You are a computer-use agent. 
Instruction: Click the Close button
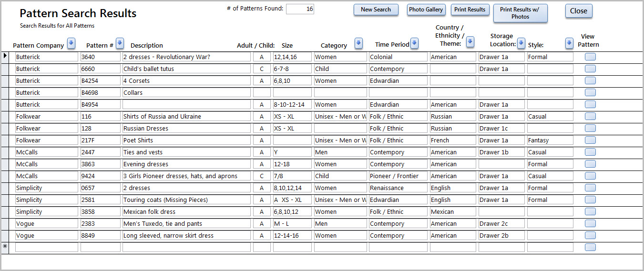click(x=579, y=11)
